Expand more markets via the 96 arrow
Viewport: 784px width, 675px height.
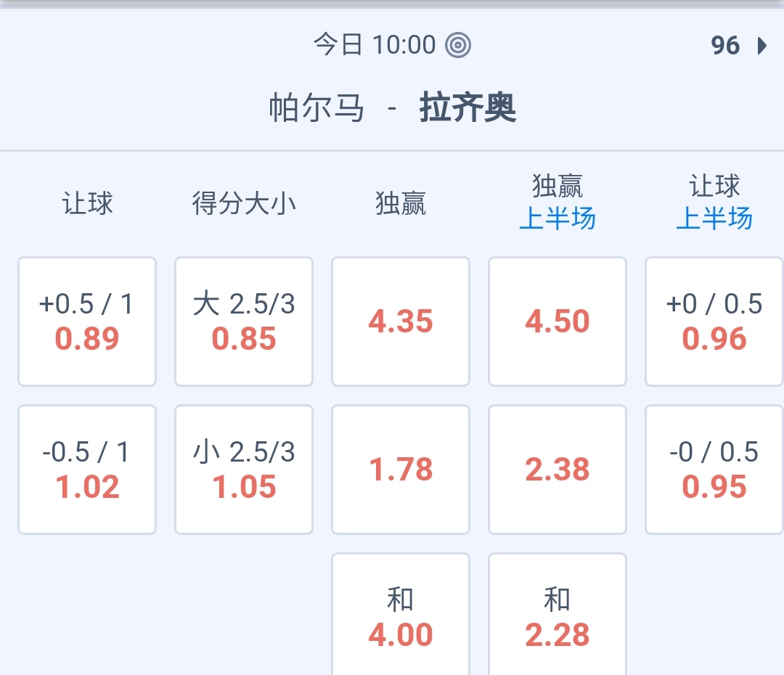coord(738,46)
